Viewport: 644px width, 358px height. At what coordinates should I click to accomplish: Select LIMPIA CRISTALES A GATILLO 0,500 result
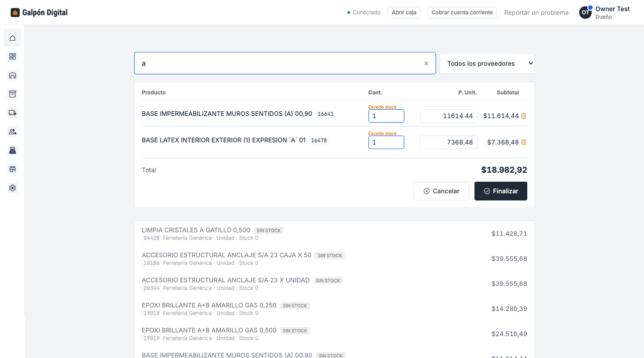[334, 234]
